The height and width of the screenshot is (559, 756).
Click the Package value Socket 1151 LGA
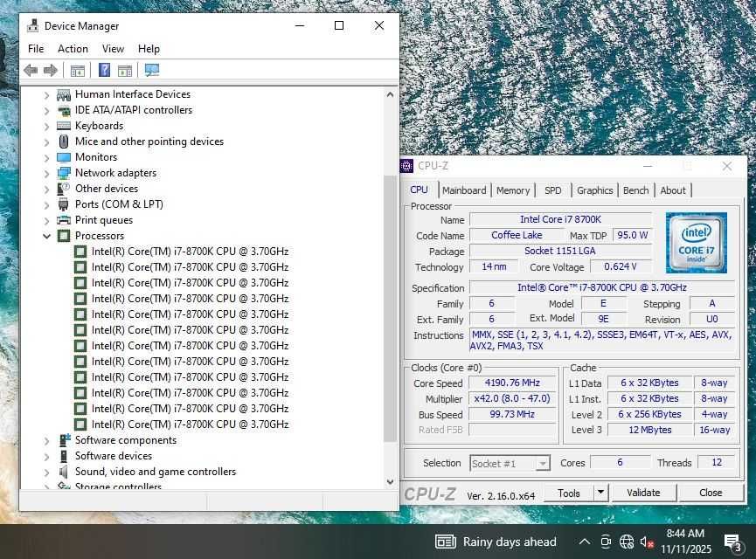point(560,251)
